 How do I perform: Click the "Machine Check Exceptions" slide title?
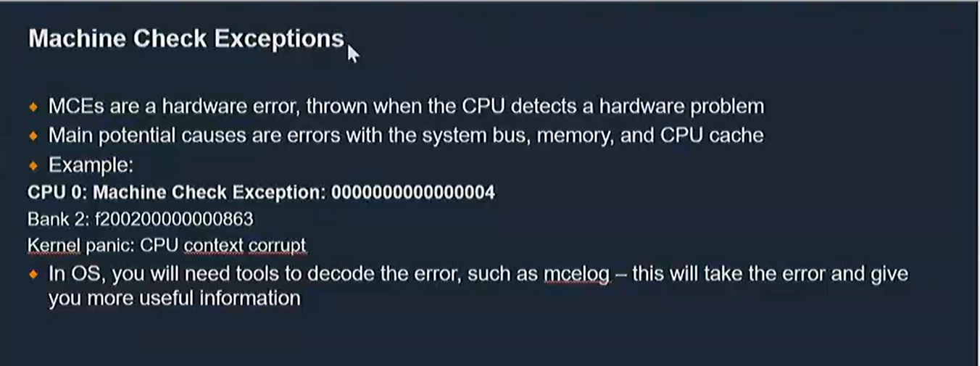[x=186, y=38]
